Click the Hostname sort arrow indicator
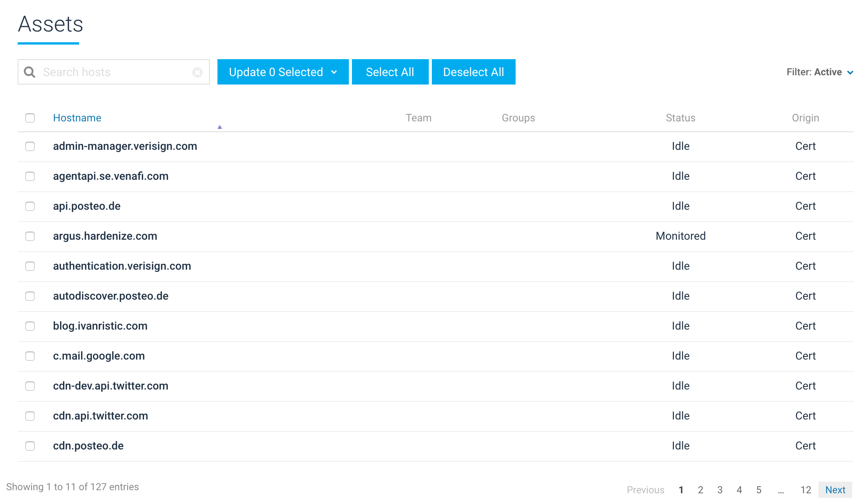The image size is (866, 504). 220,127
